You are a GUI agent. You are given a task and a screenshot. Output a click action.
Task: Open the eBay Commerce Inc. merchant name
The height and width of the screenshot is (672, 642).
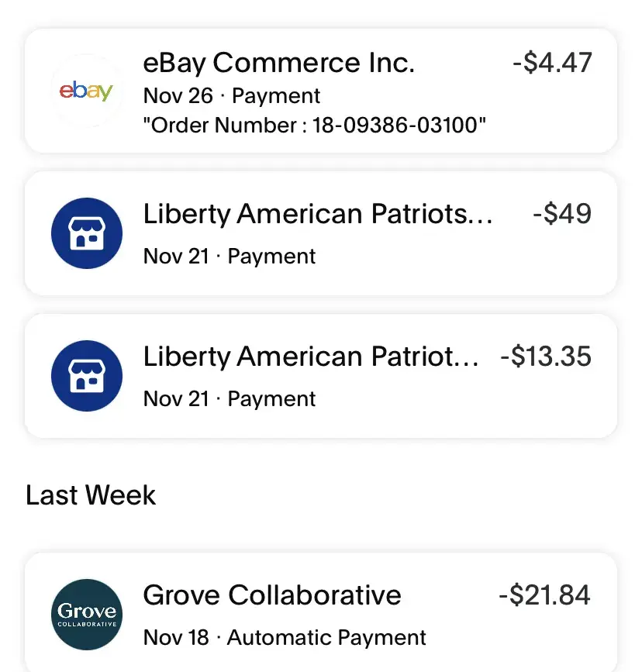(x=279, y=63)
